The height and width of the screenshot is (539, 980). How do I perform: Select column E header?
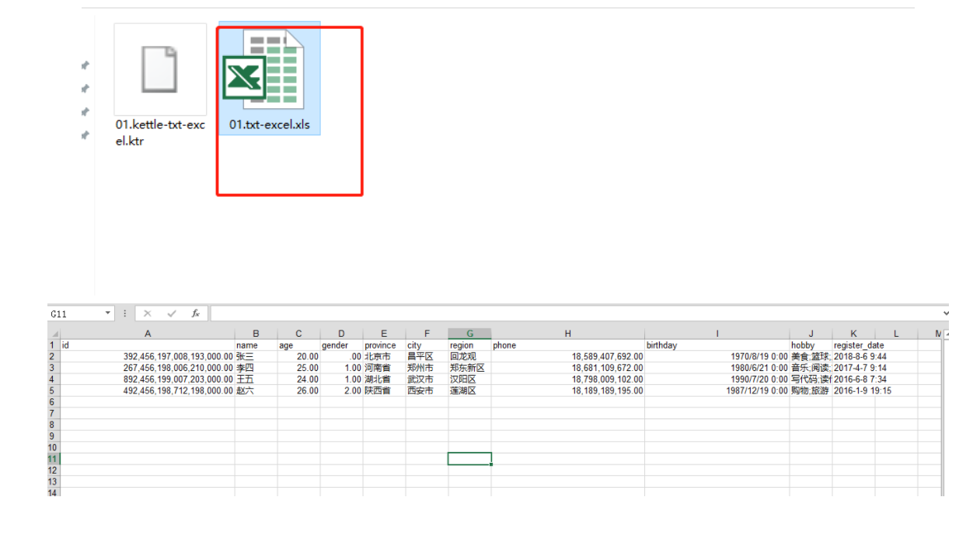(x=384, y=334)
